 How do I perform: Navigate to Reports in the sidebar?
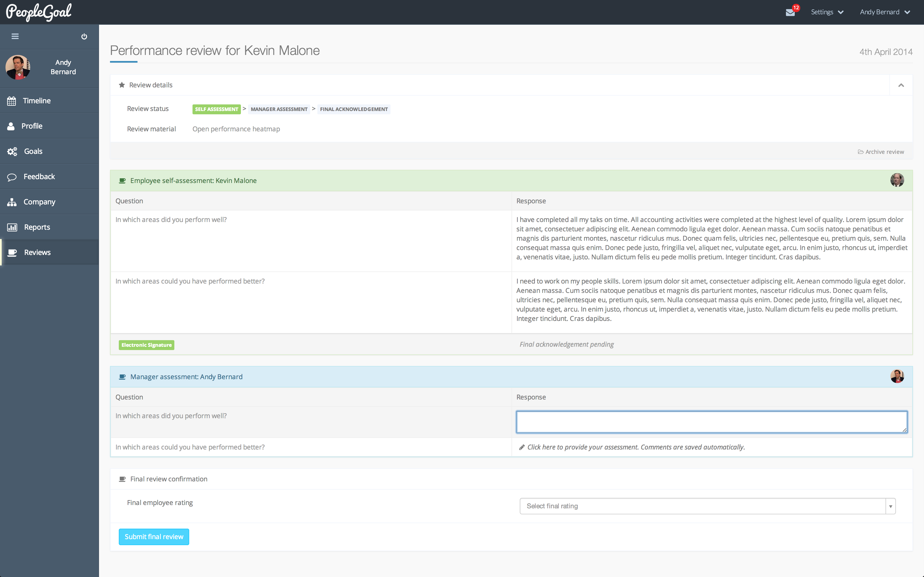[37, 228]
